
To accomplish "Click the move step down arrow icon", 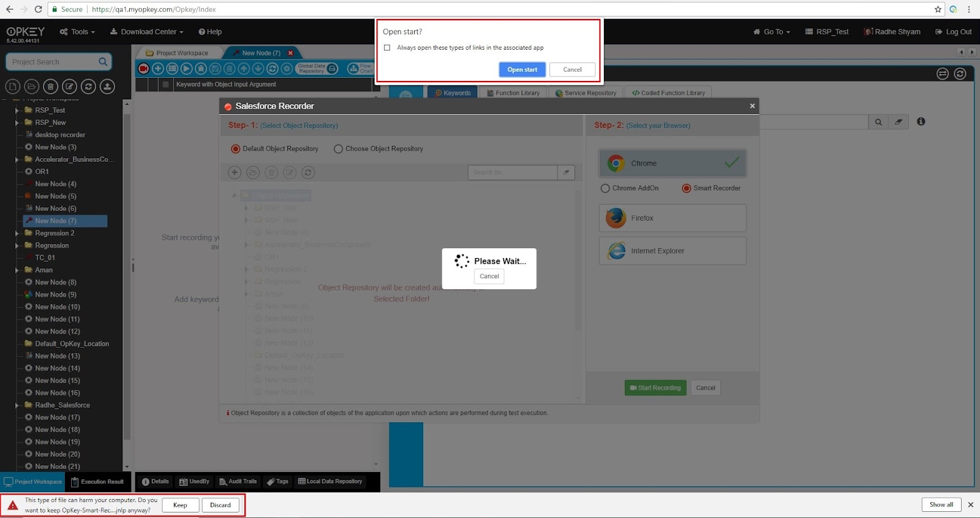I will point(258,69).
